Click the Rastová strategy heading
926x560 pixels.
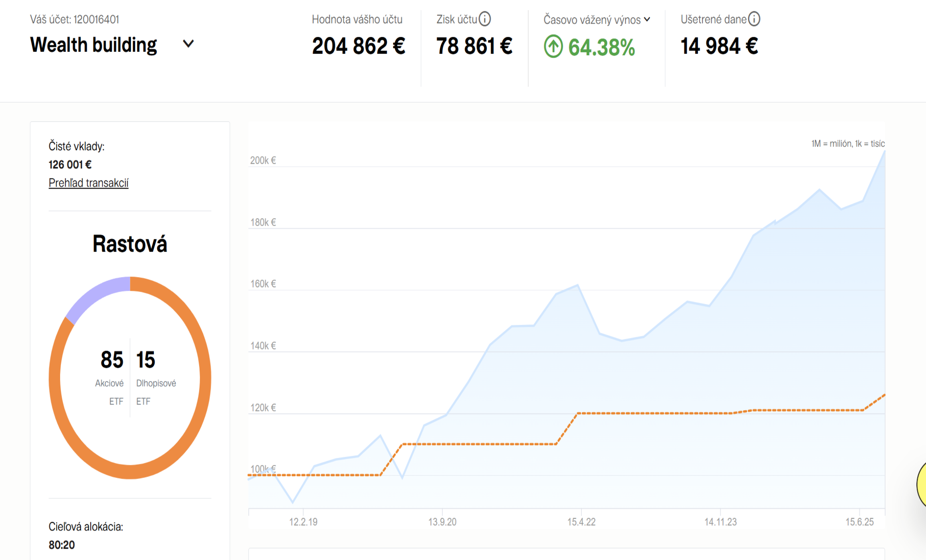click(x=130, y=244)
